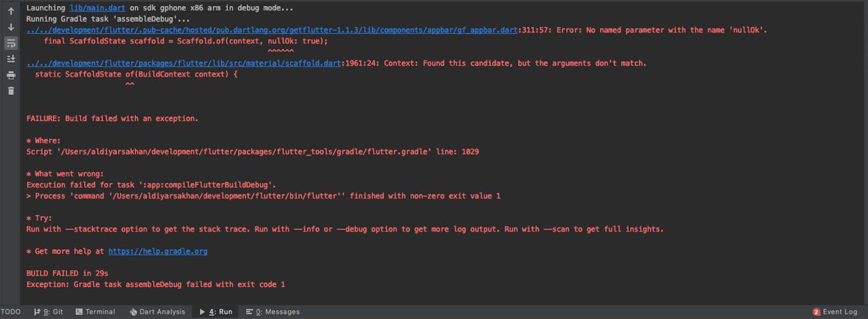
Task: Switch to the TODO tool window tab
Action: [11, 312]
